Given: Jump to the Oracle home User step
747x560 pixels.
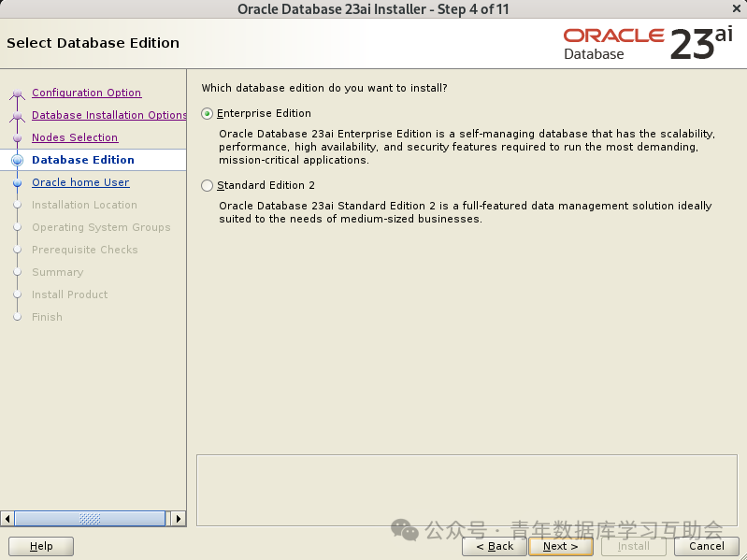Looking at the screenshot, I should [x=80, y=182].
